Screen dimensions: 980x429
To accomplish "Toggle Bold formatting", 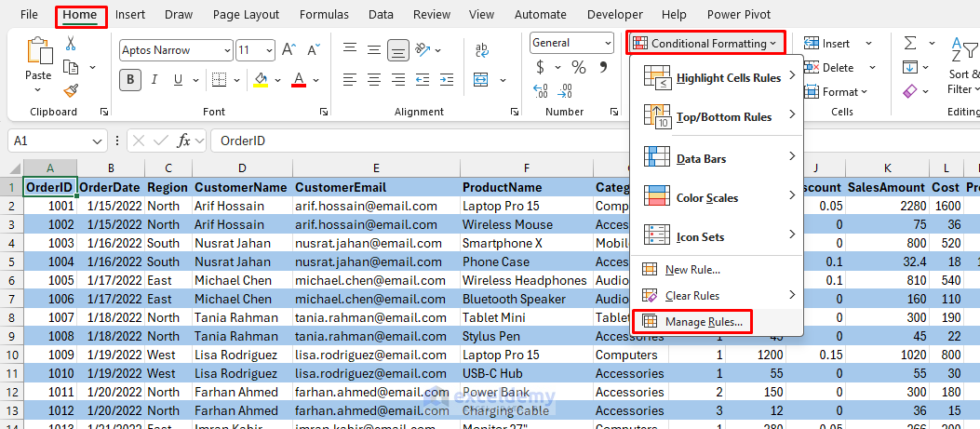I will coord(130,79).
